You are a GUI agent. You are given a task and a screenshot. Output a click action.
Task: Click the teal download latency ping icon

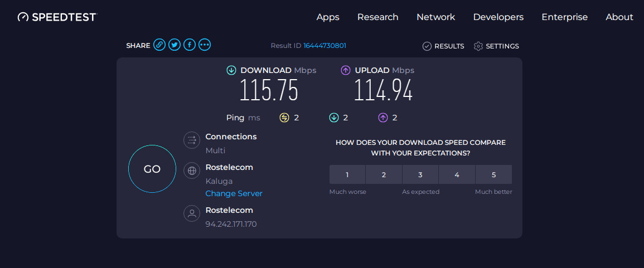click(334, 118)
